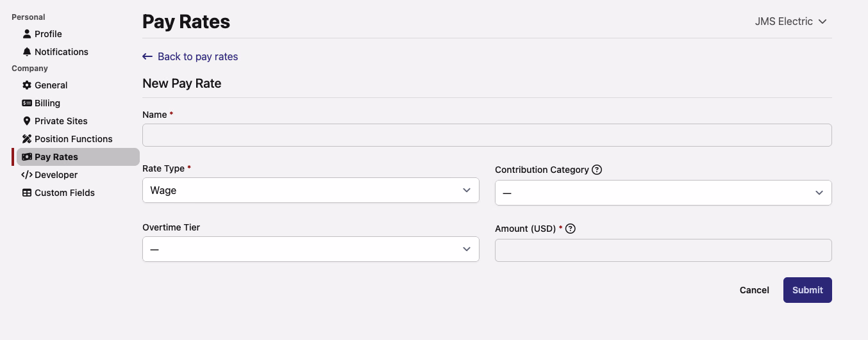Click the chevron next to JMS Electric
The width and height of the screenshot is (868, 340).
[x=822, y=22]
